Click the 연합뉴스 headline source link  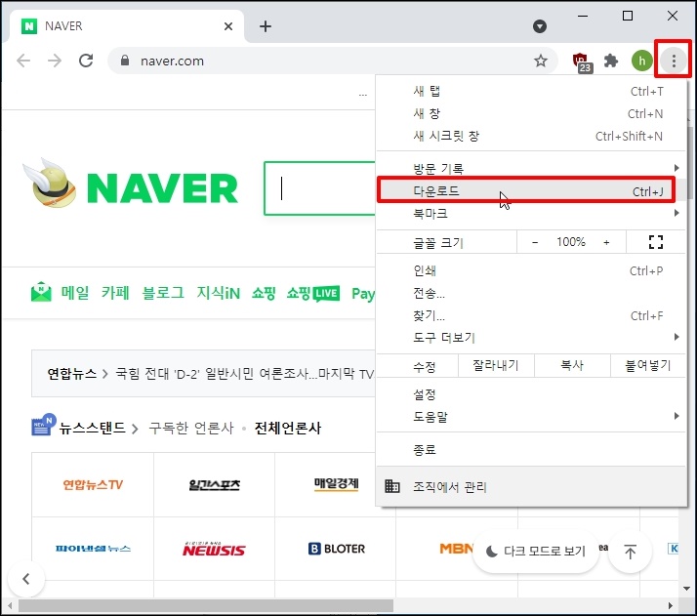(71, 373)
